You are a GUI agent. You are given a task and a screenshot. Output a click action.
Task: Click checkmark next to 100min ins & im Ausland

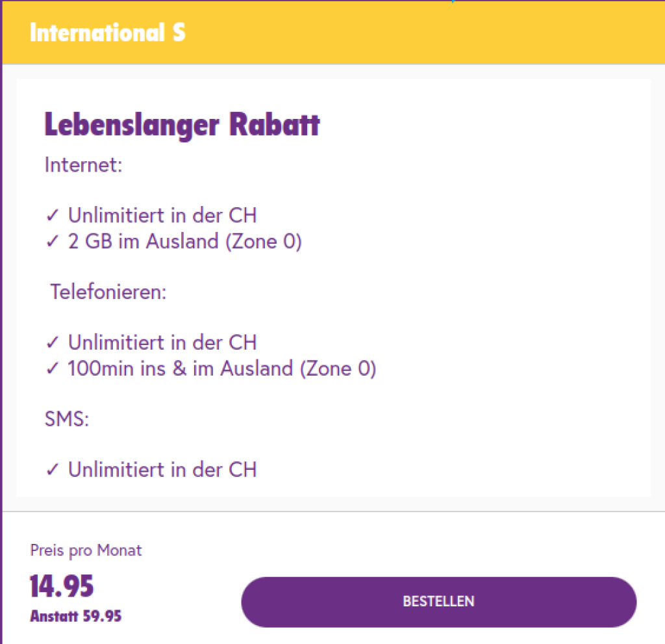[x=53, y=369]
